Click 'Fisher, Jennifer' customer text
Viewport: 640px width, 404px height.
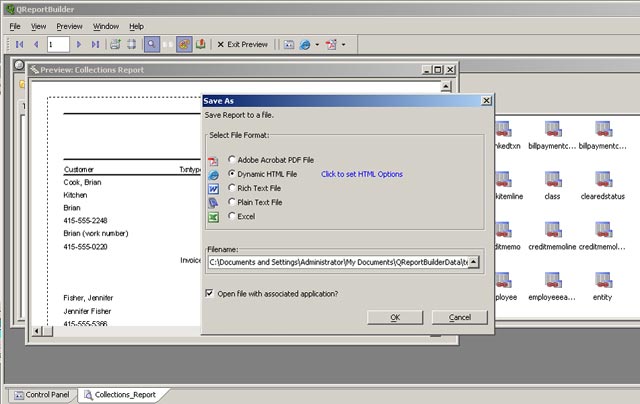88,298
